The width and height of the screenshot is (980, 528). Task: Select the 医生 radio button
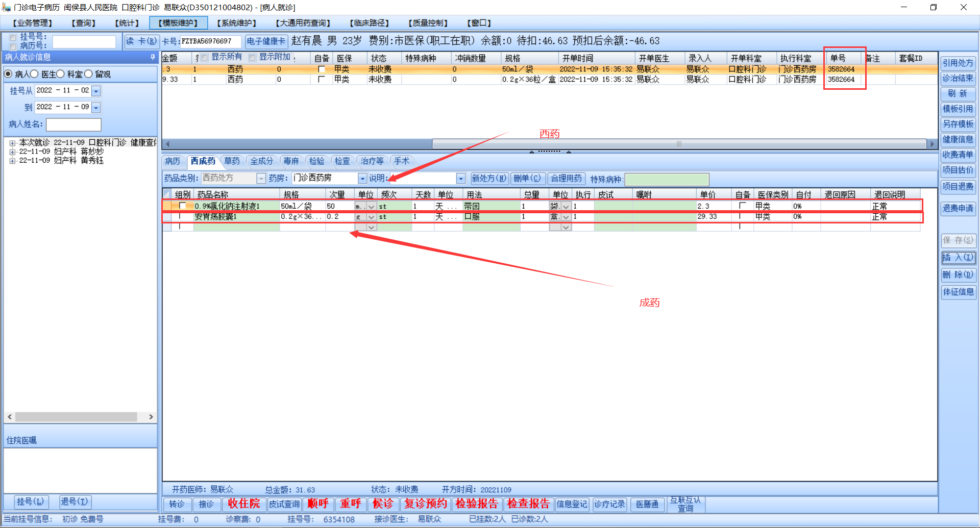pyautogui.click(x=35, y=74)
